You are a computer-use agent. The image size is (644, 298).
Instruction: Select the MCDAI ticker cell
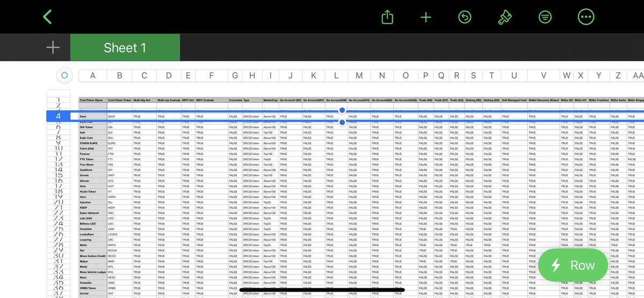point(120,250)
